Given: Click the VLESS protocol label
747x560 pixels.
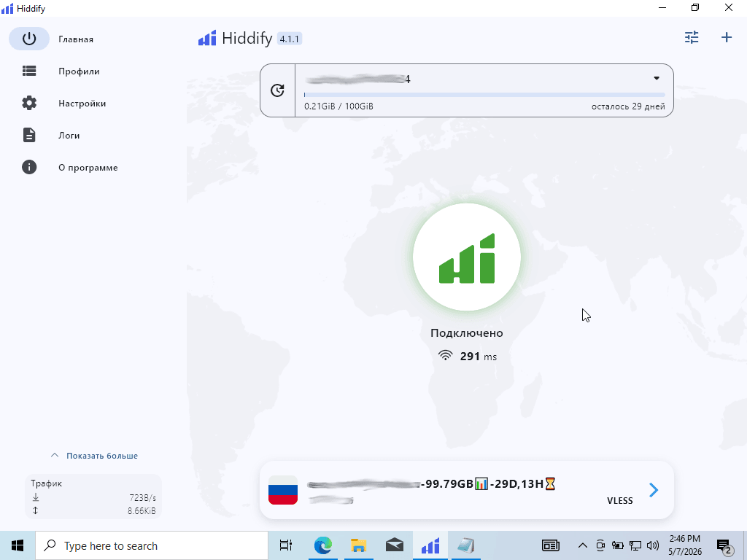Looking at the screenshot, I should 620,500.
